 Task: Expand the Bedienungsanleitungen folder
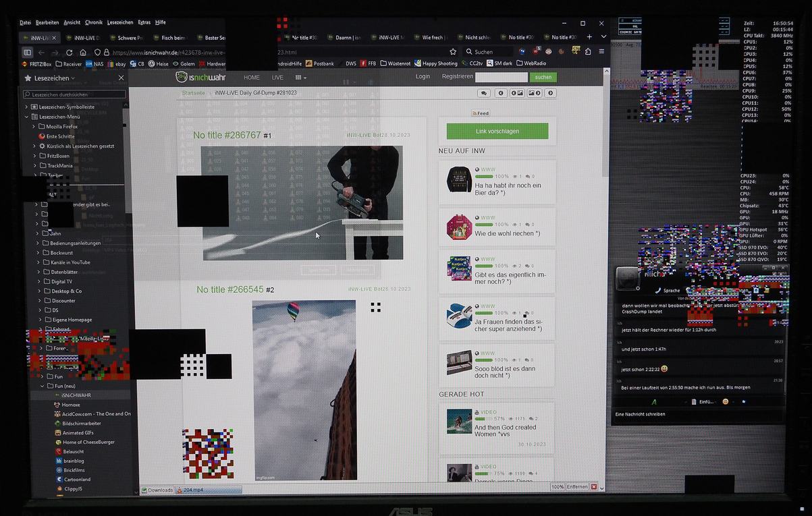tap(38, 243)
